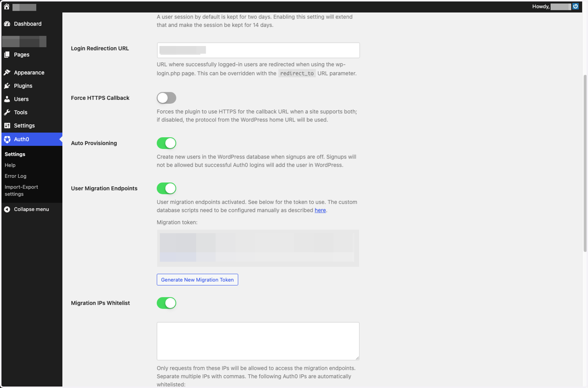
Task: Click Generate New Migration Token button
Action: [197, 280]
